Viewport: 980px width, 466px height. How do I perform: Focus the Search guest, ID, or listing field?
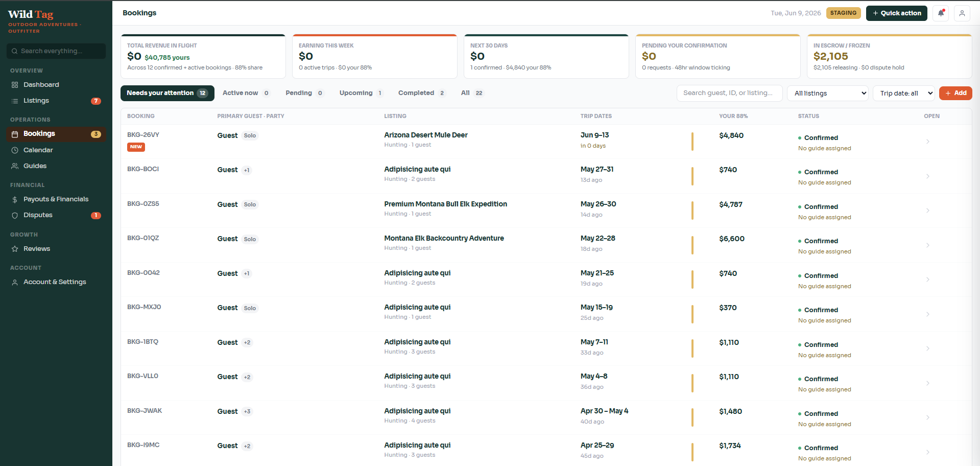pos(729,93)
